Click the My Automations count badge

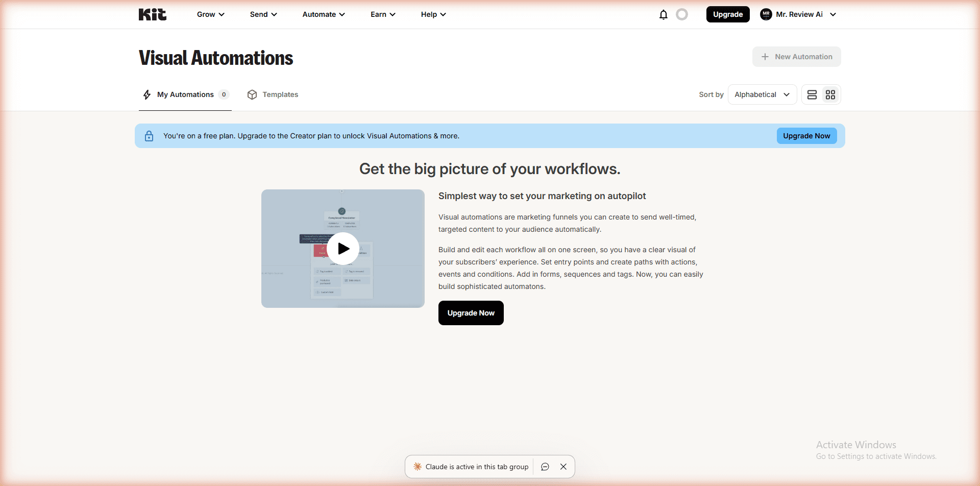coord(224,94)
